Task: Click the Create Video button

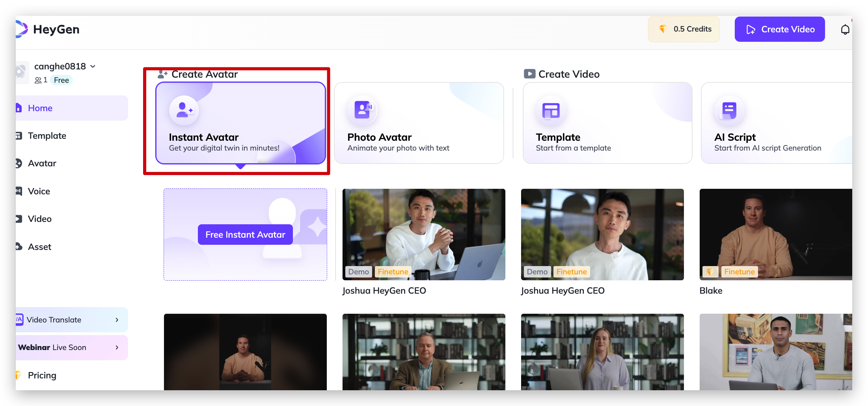Action: pos(780,29)
